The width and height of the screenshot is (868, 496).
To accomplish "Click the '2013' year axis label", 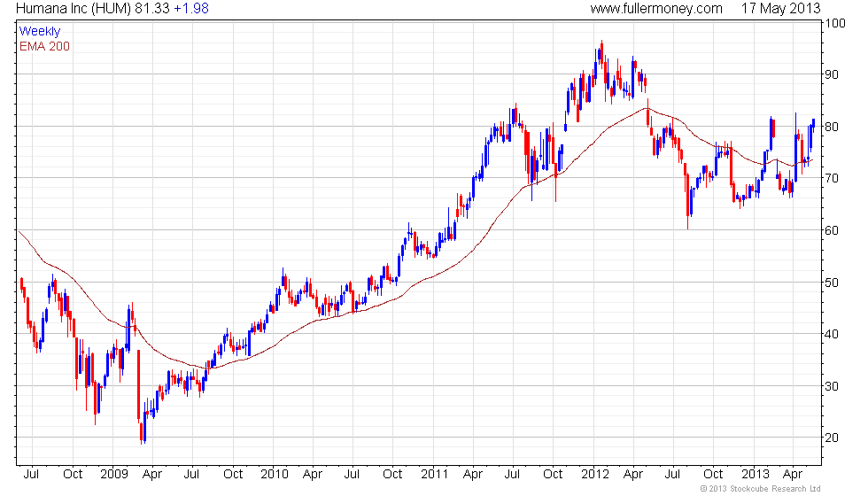I will tap(755, 475).
